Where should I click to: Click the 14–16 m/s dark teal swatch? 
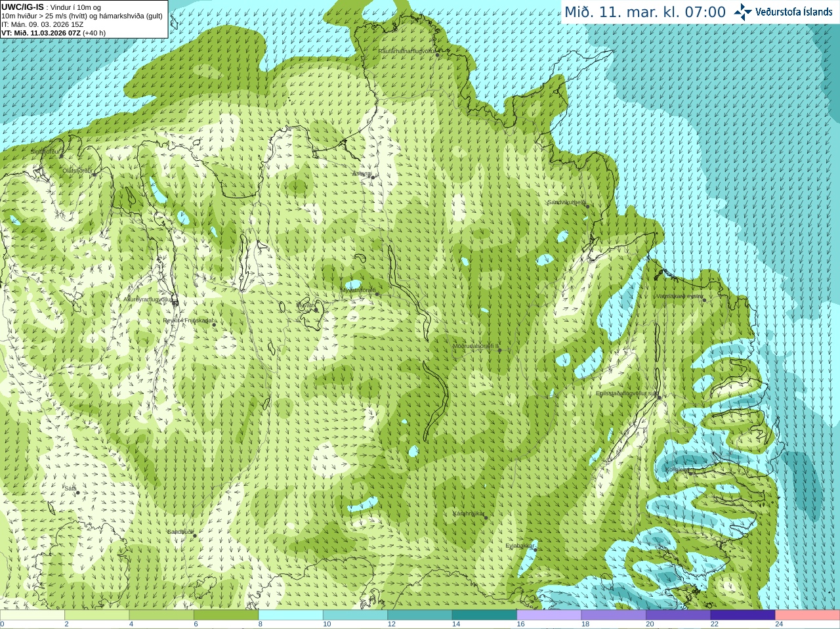coord(485,615)
